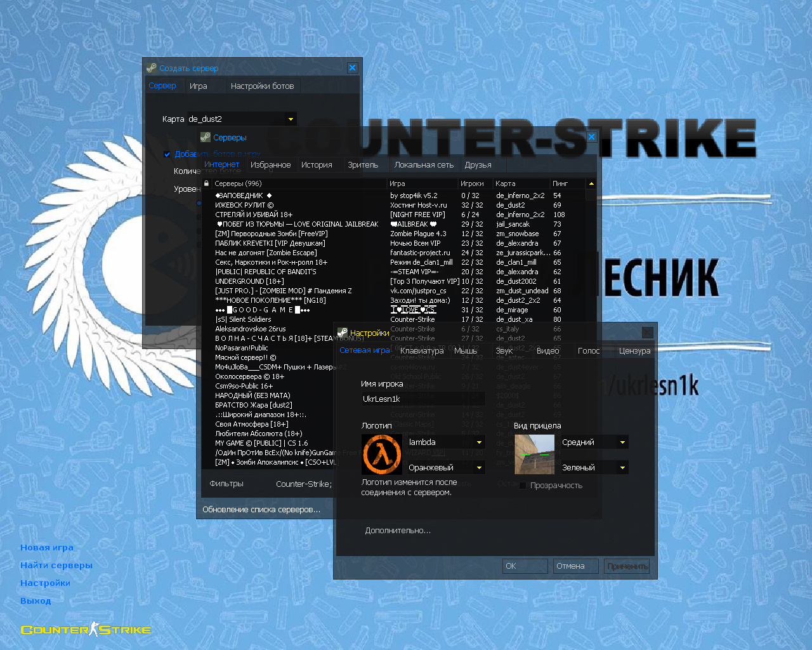This screenshot has width=812, height=650.
Task: Close the Создать сервер window
Action: coord(352,68)
